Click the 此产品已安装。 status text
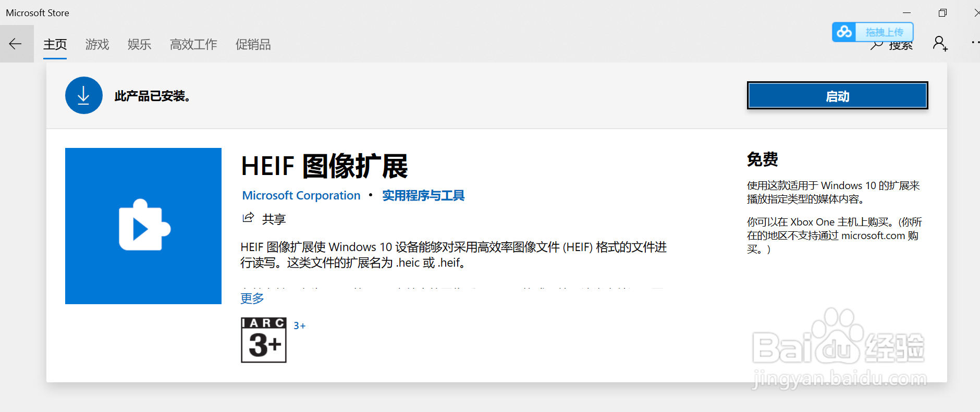 (x=153, y=96)
